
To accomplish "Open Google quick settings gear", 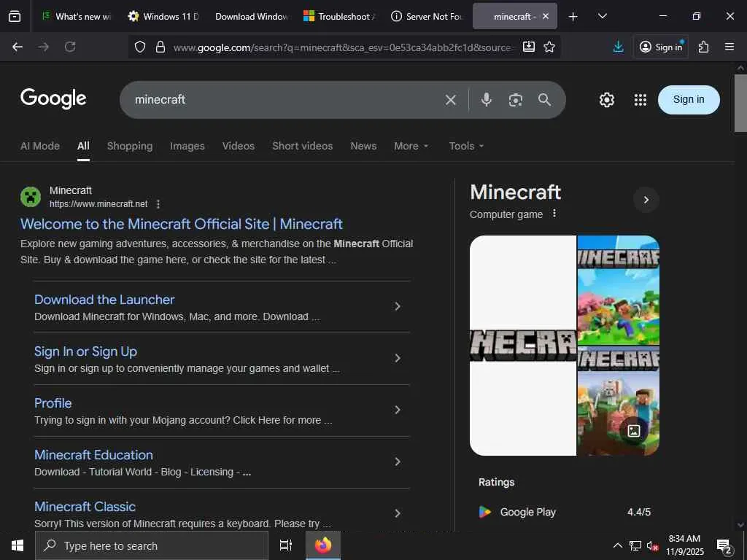I will (606, 100).
